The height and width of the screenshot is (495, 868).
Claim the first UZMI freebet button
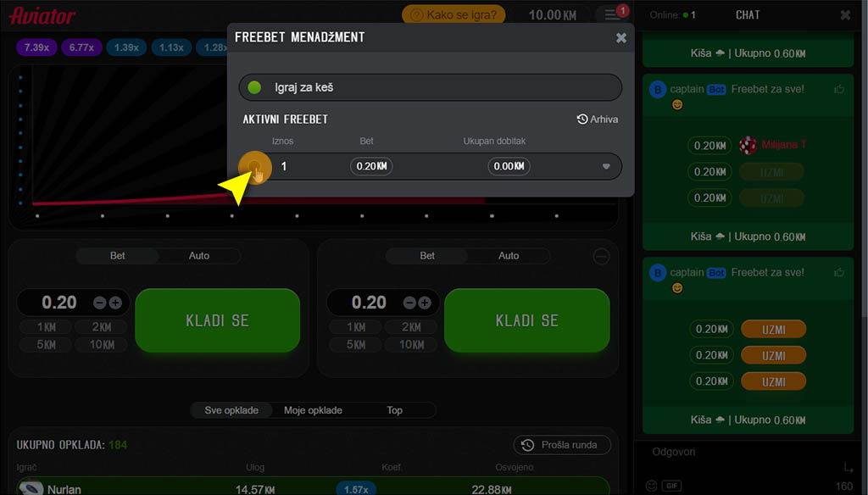(773, 330)
